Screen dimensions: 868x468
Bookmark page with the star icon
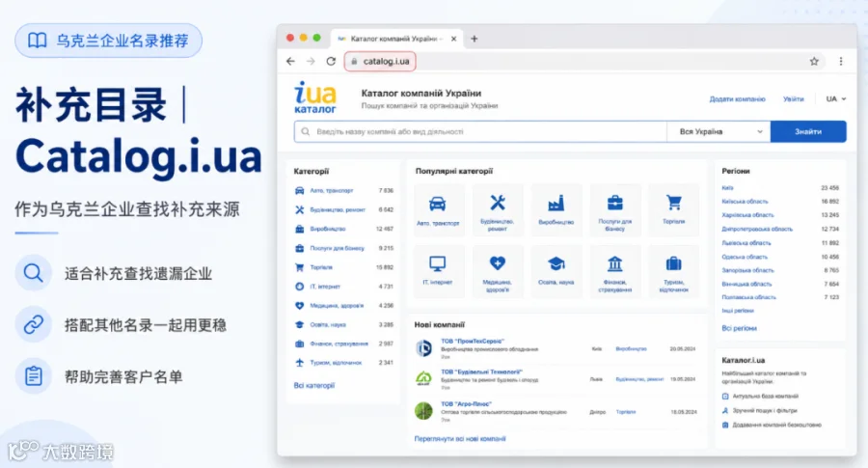(814, 62)
